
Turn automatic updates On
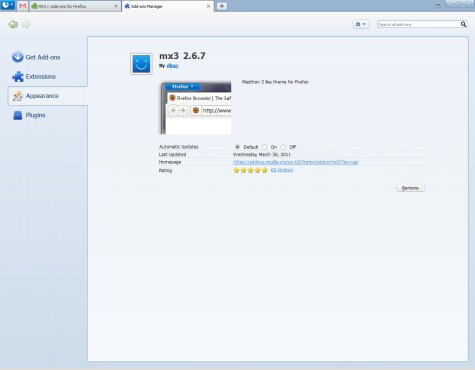[265, 147]
